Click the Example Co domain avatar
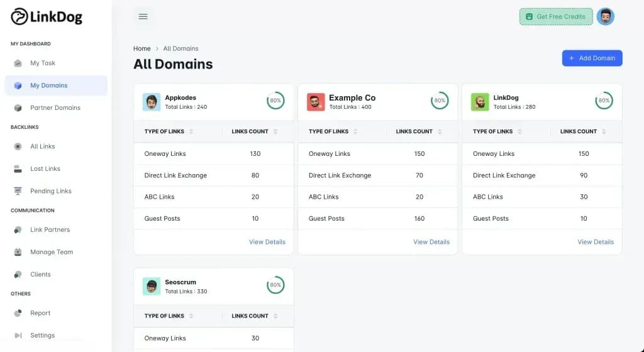This screenshot has width=644, height=352. click(316, 102)
